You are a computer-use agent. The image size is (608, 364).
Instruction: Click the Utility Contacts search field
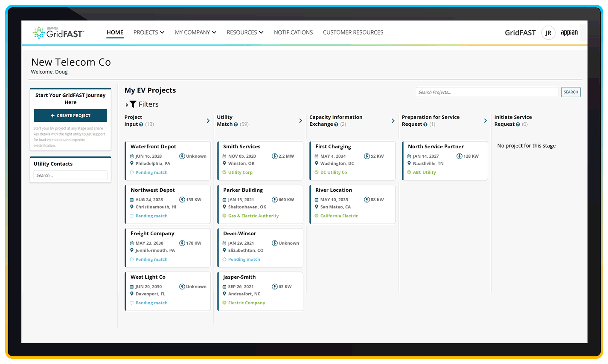tap(70, 175)
